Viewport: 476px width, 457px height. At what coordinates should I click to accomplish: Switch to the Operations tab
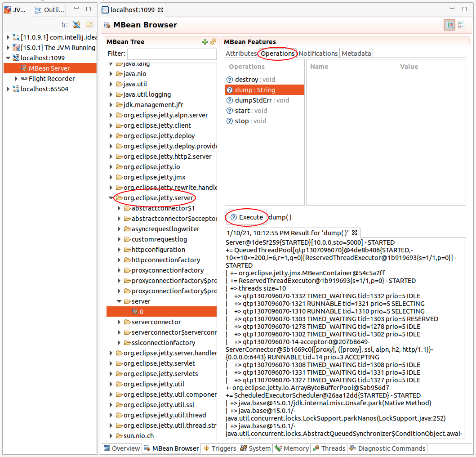click(277, 54)
